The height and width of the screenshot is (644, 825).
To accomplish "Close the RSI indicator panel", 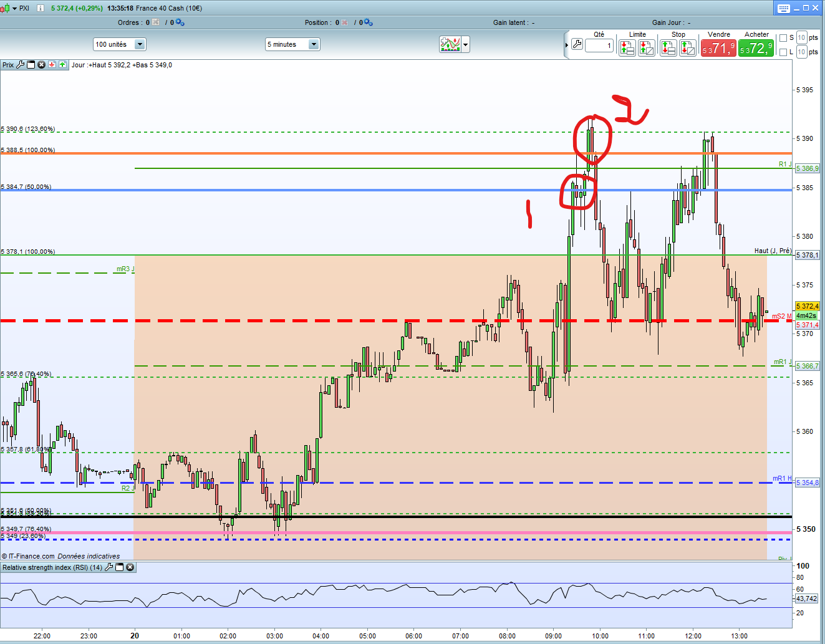I will point(130,567).
